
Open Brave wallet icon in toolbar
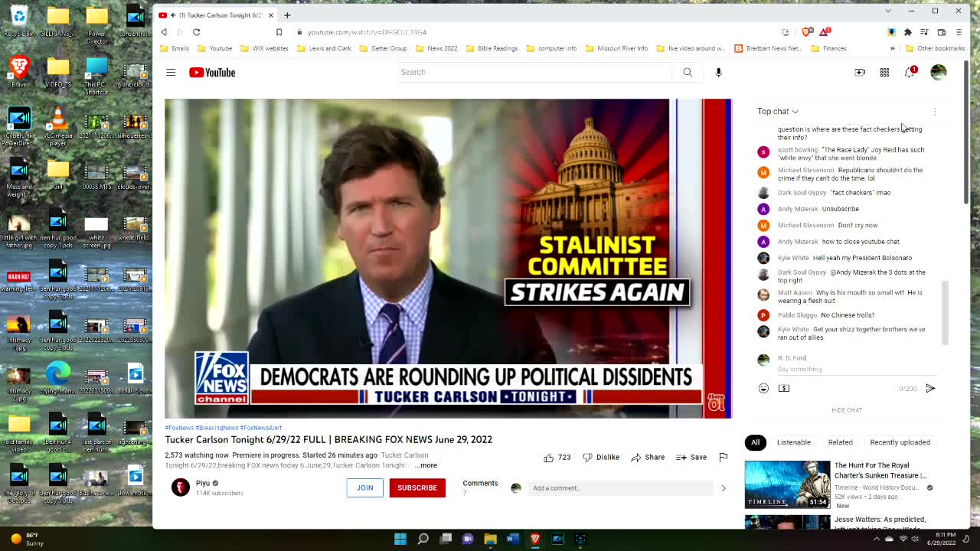(942, 32)
